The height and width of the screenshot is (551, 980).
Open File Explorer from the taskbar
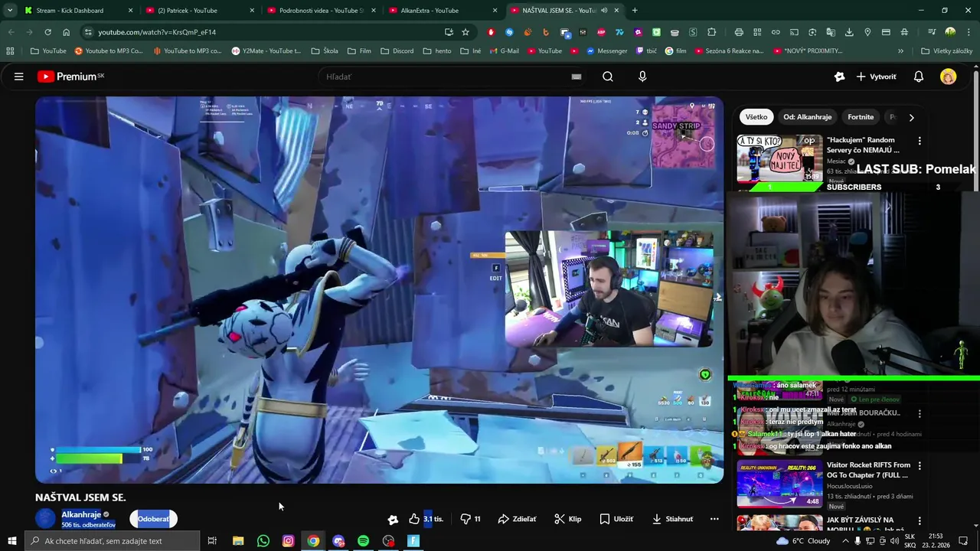pyautogui.click(x=238, y=541)
